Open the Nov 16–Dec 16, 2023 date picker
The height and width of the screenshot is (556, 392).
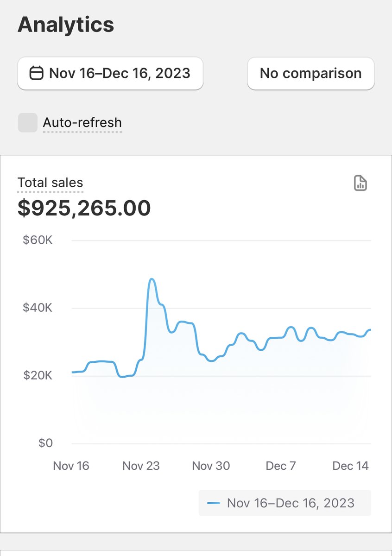[110, 73]
